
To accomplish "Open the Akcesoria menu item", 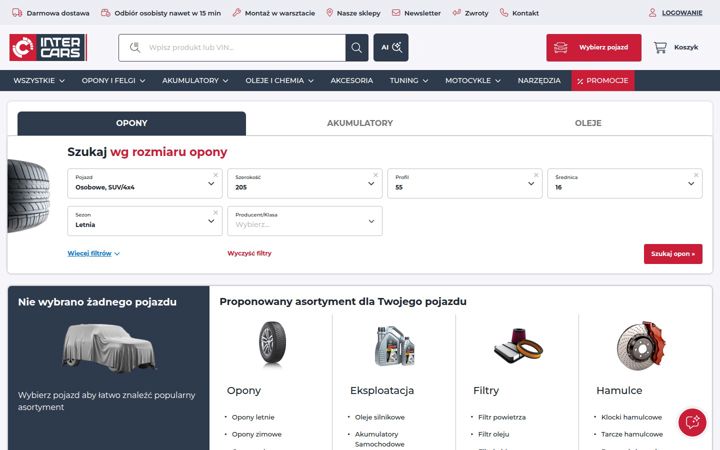I will coord(352,80).
